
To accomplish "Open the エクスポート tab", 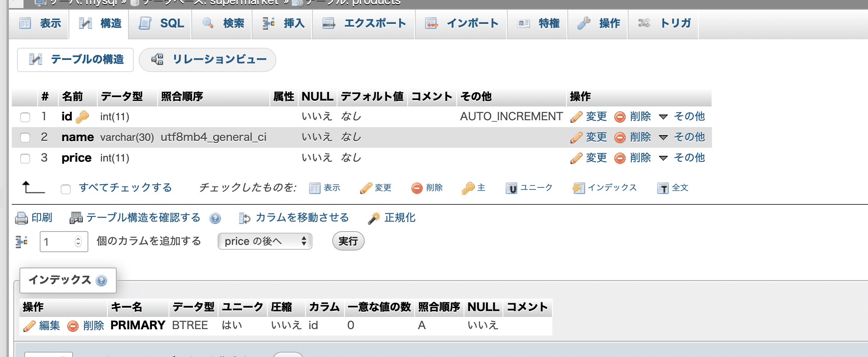I will 364,23.
